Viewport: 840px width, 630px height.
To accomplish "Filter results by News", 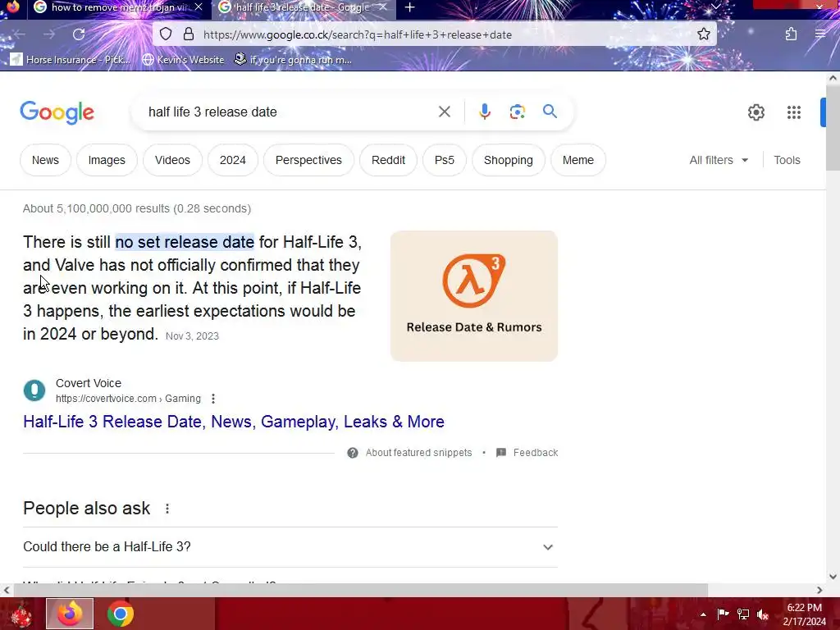I will click(46, 160).
